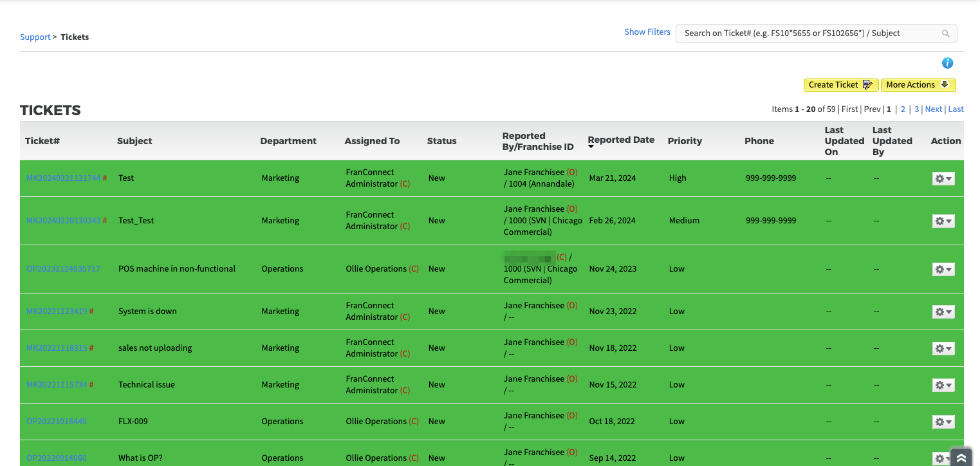Click 'Items 1 - 20 of 59' text

[804, 109]
